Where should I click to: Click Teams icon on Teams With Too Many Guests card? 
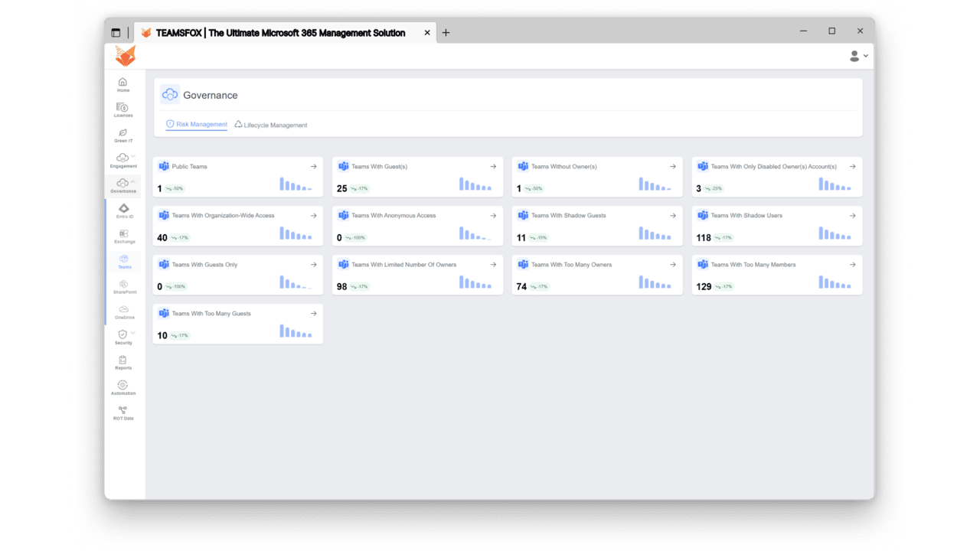pos(164,313)
